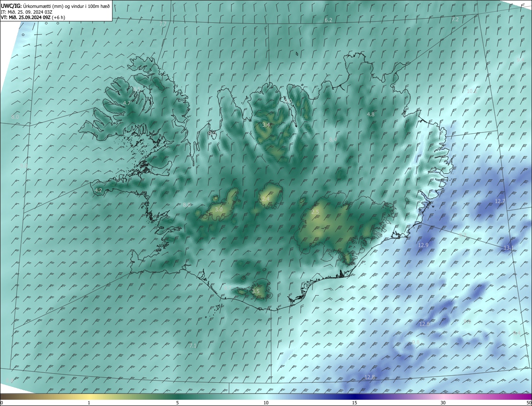
Task: Click the 5 tick on the color scale
Action: tap(177, 403)
